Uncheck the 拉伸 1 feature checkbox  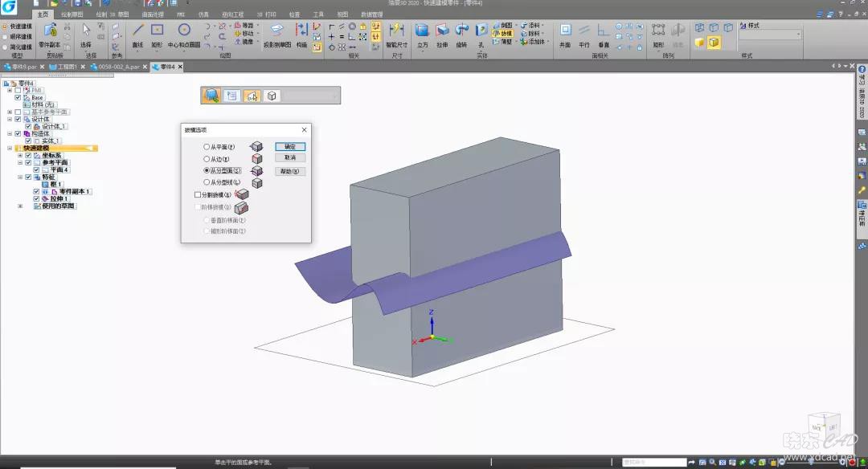(36, 198)
